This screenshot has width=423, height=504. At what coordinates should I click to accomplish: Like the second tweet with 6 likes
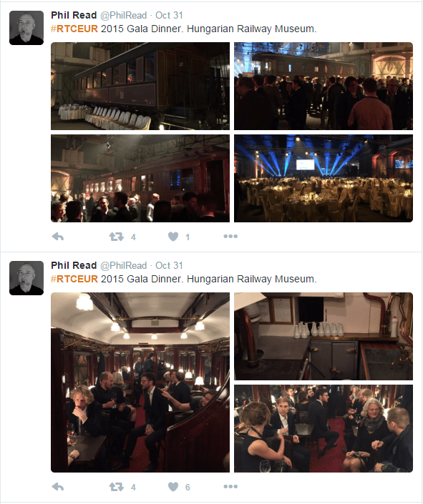point(173,487)
